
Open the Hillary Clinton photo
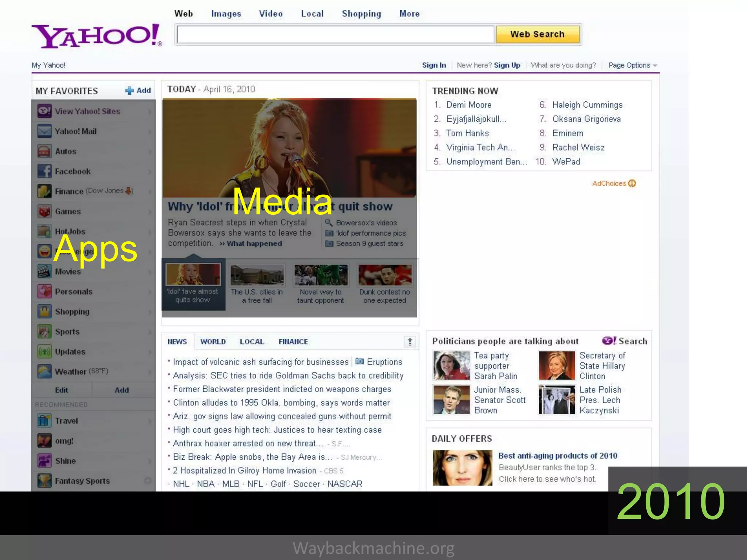[x=557, y=366]
